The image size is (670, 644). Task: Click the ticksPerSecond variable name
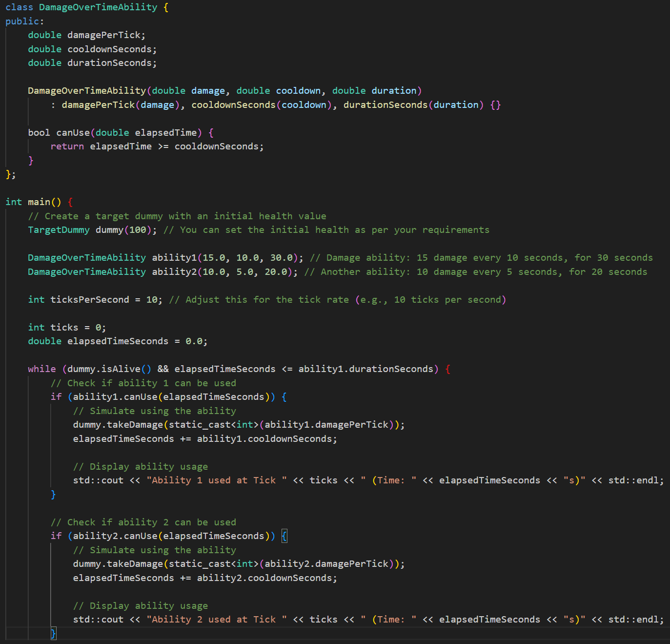tap(90, 300)
